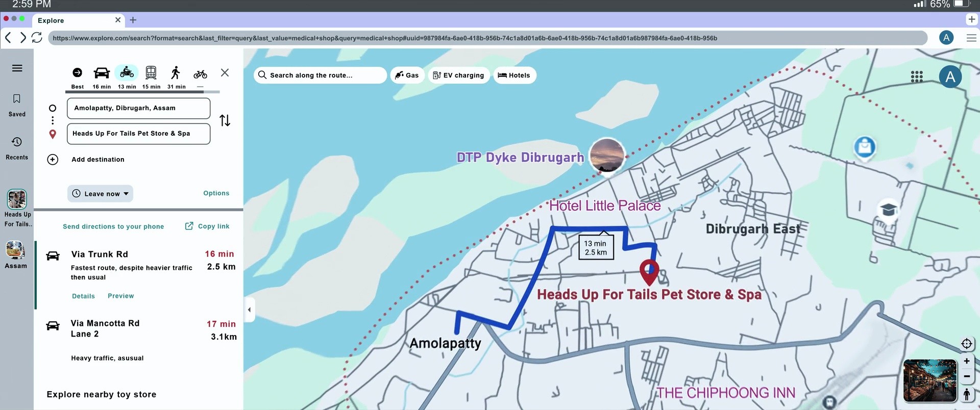Filter by EV charging
Image resolution: width=980 pixels, height=410 pixels.
pyautogui.click(x=459, y=75)
